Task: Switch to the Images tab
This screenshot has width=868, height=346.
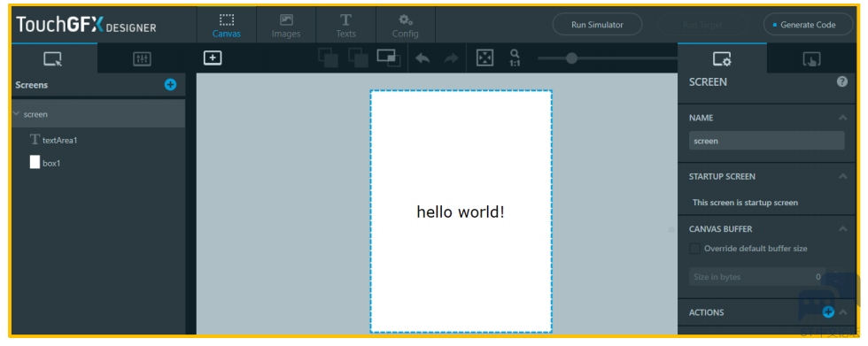Action: [x=286, y=26]
